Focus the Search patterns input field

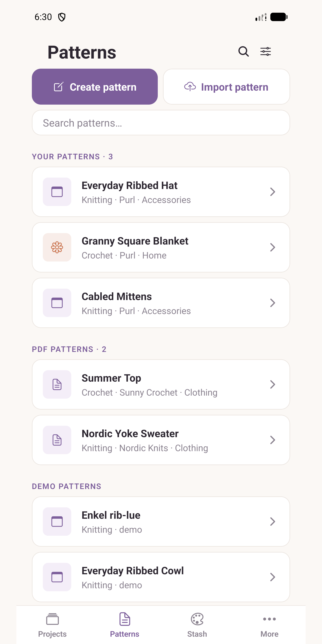[x=161, y=123]
